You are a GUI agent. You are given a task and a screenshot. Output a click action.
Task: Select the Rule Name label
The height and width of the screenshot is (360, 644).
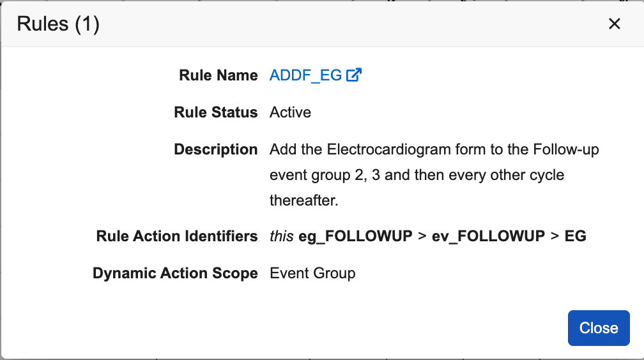[x=218, y=75]
